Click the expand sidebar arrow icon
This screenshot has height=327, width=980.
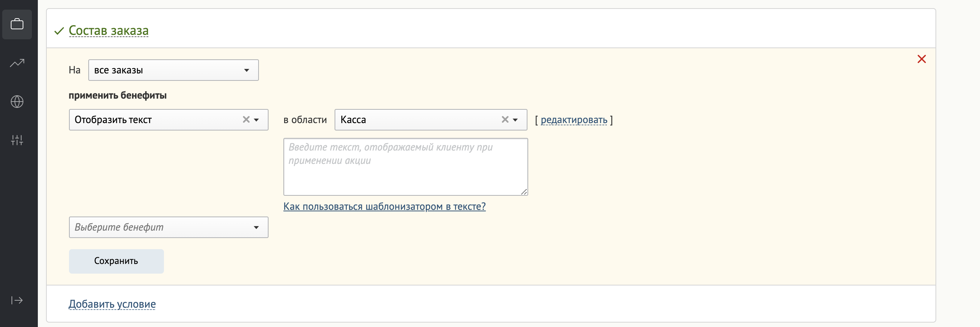[x=17, y=300]
